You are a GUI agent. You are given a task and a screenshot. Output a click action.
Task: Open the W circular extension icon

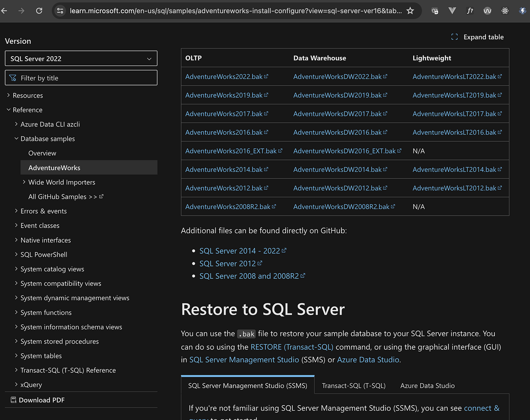click(x=487, y=11)
